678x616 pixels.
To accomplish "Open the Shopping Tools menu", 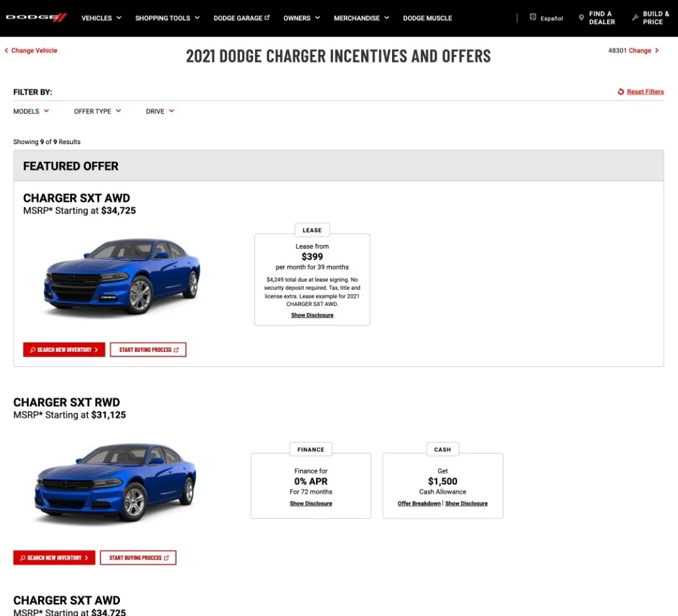I will pos(167,18).
